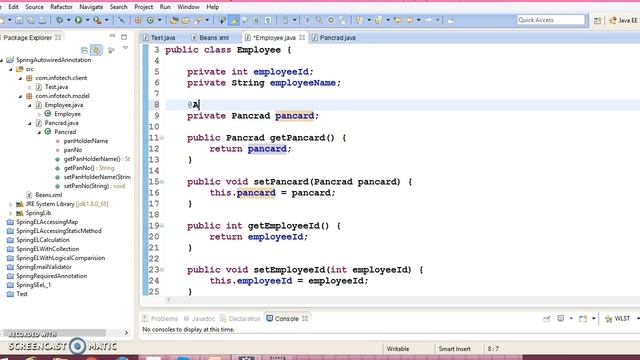Open the dropdown arrow next to the Run icon
640x360 pixels.
point(87,20)
